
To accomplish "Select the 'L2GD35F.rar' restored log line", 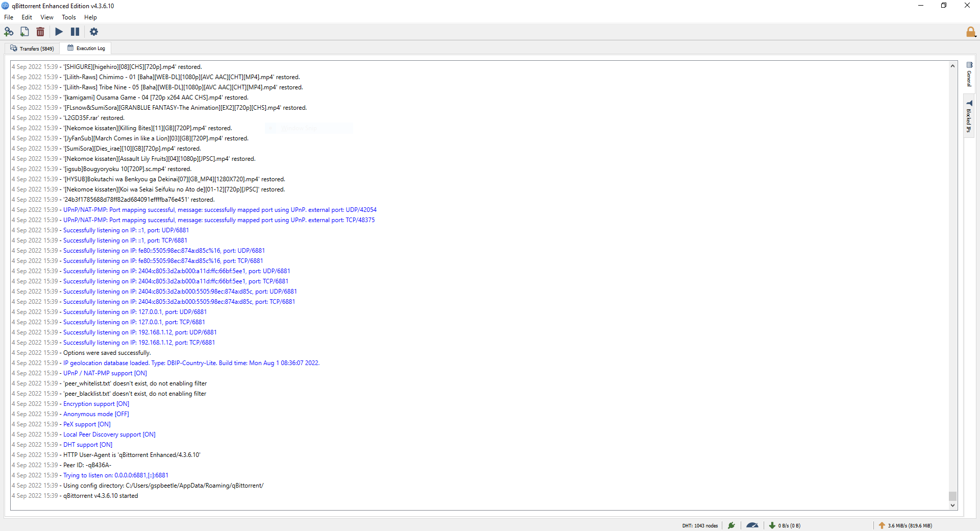I will coord(68,118).
